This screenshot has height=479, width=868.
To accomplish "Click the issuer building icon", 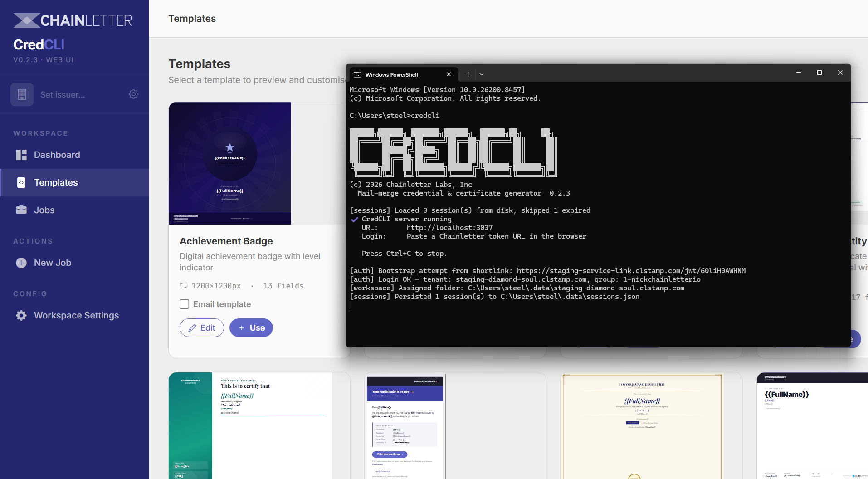I will coord(22,94).
